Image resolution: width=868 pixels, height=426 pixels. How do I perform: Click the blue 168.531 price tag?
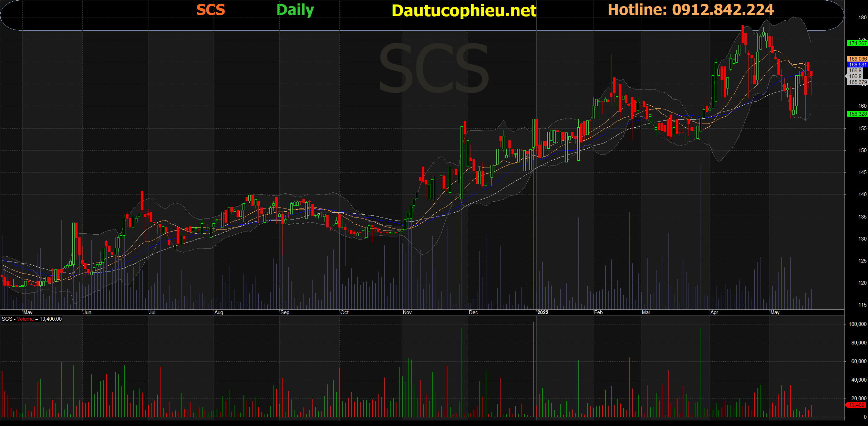coord(857,65)
